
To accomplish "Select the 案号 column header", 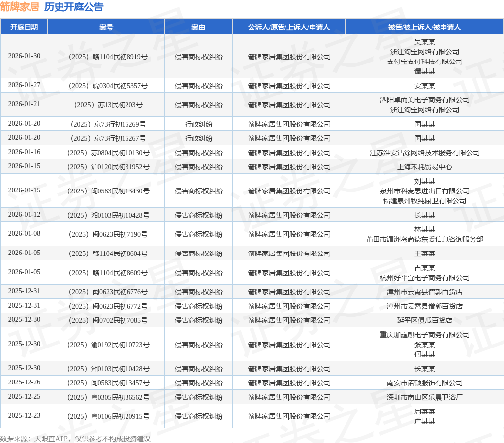I will point(106,27).
